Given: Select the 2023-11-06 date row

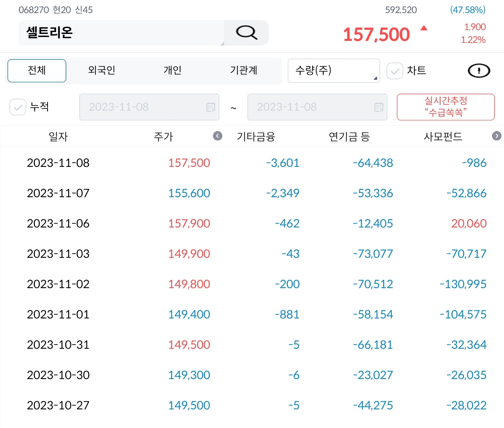Looking at the screenshot, I should (x=58, y=224).
